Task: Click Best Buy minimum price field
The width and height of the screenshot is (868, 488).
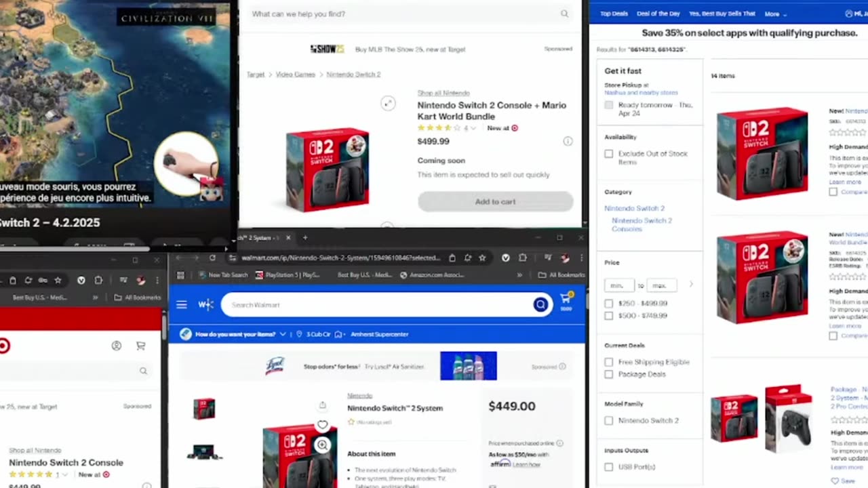Action: pos(618,285)
